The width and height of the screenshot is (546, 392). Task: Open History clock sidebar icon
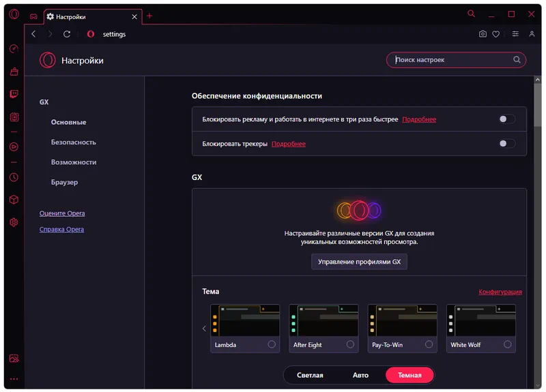point(14,177)
